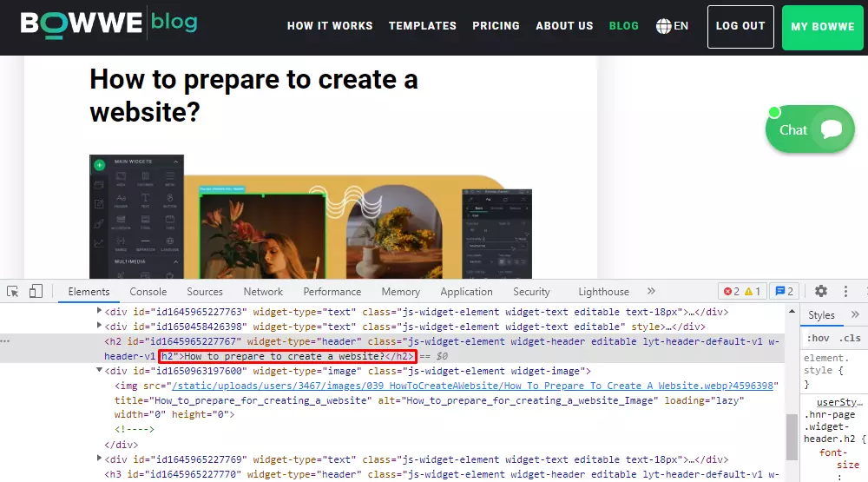Switch to the Lighthouse tab

pos(603,292)
